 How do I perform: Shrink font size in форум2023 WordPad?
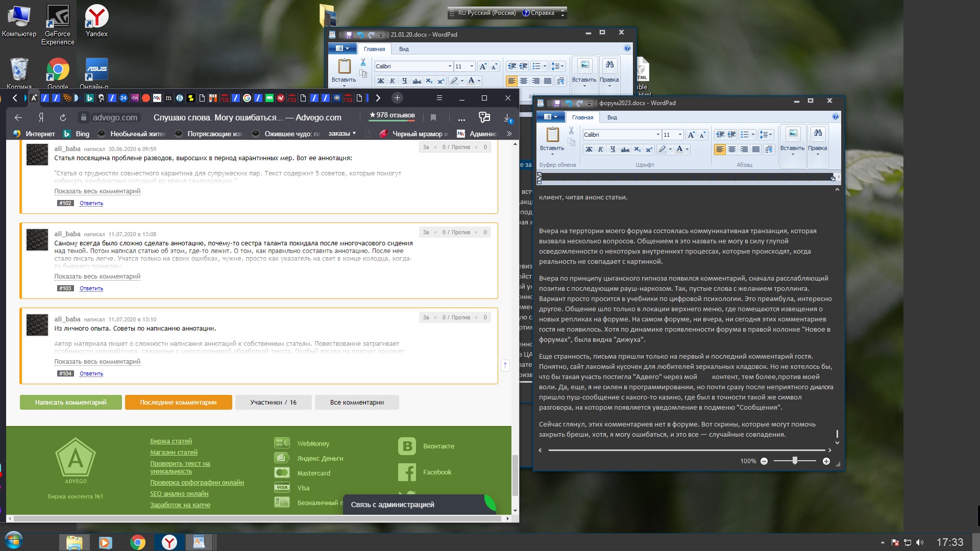click(702, 135)
